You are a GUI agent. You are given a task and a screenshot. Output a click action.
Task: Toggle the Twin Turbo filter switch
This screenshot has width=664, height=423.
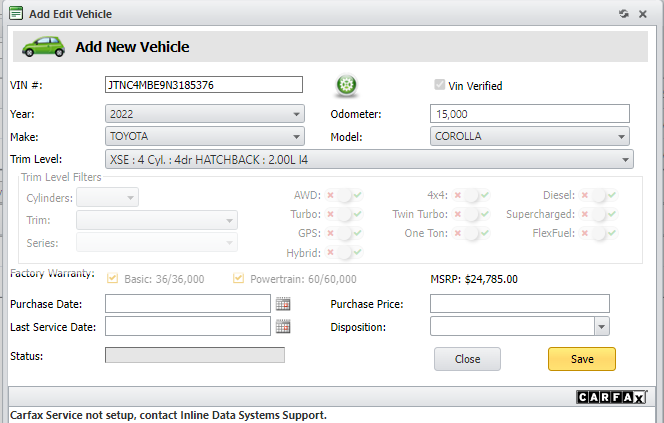pos(471,214)
